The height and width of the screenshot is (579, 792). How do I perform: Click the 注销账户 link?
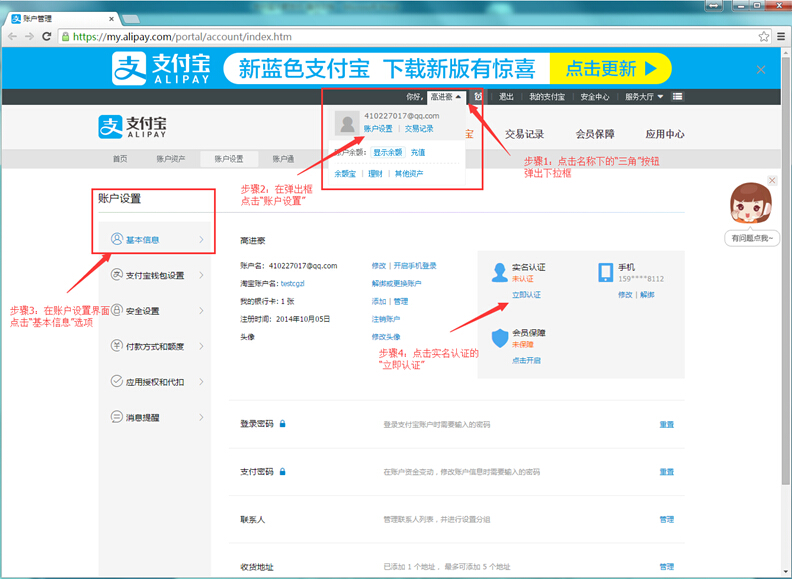click(x=386, y=319)
